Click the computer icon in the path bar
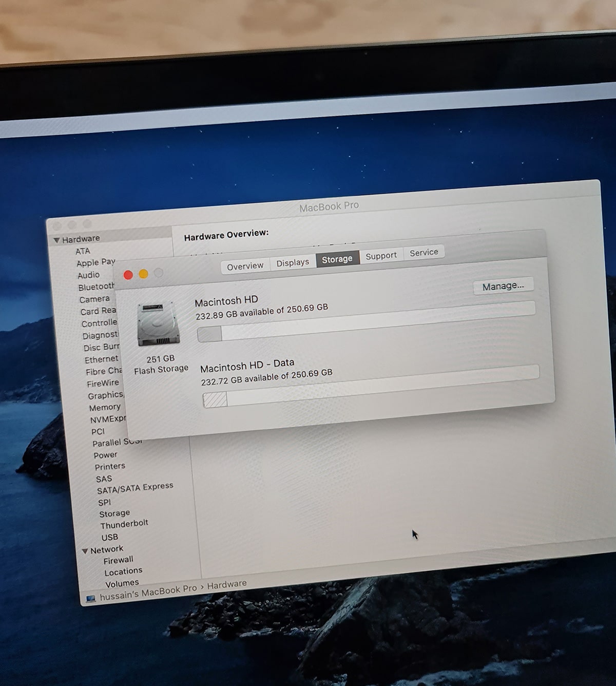The image size is (616, 686). pyautogui.click(x=91, y=599)
